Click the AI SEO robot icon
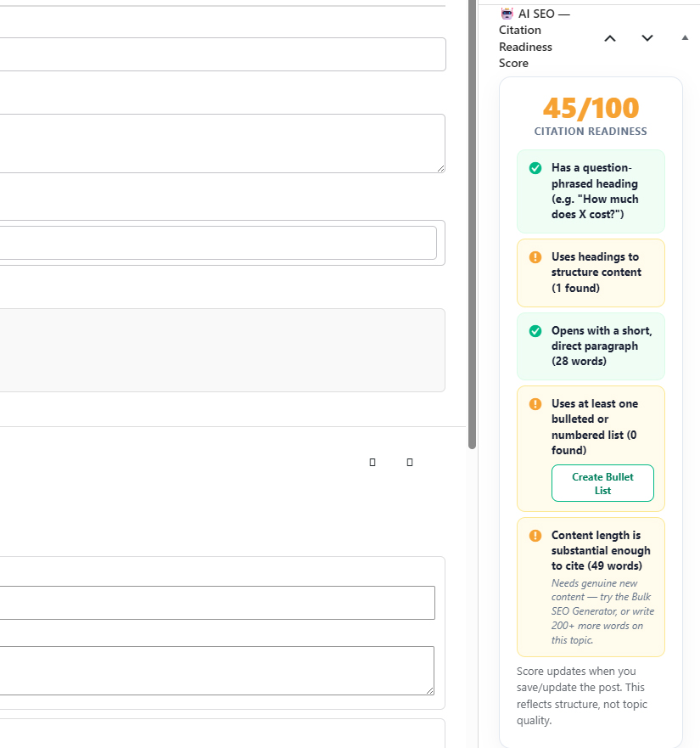Viewport: 700px width, 748px height. coord(507,14)
